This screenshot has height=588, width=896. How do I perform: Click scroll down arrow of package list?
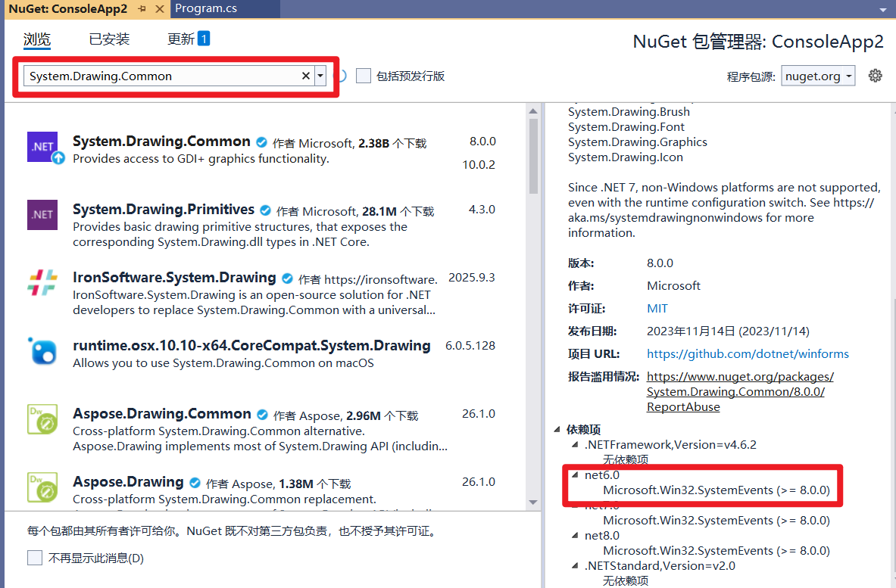533,502
